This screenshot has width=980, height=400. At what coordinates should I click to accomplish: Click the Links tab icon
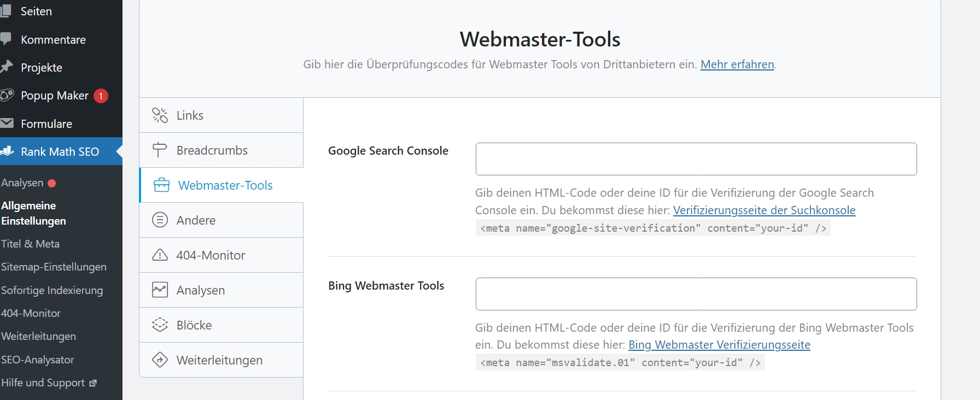pyautogui.click(x=160, y=115)
